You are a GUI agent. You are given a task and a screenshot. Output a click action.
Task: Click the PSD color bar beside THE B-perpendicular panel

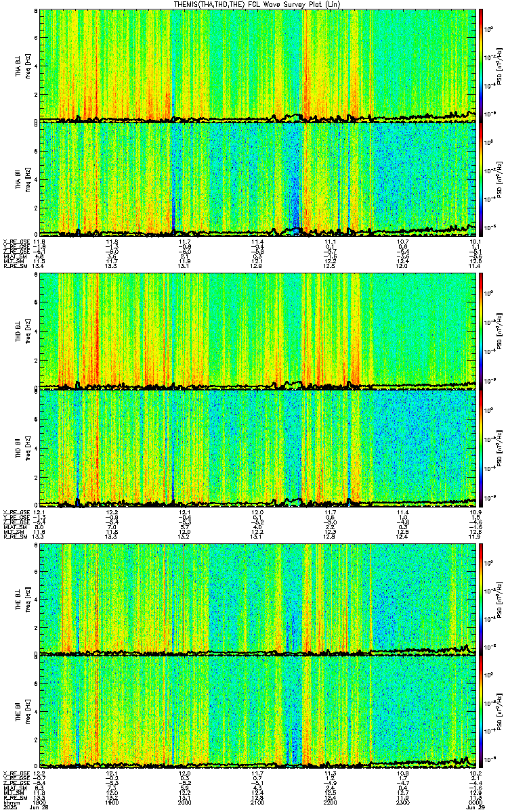(x=481, y=600)
